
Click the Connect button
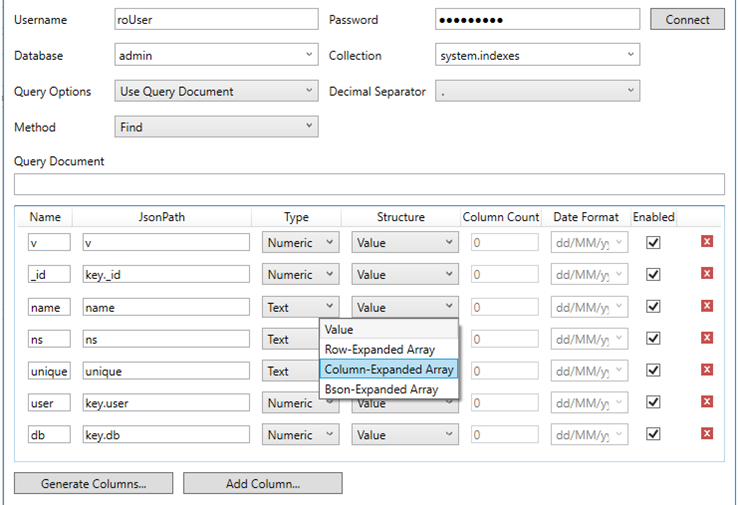pyautogui.click(x=687, y=20)
